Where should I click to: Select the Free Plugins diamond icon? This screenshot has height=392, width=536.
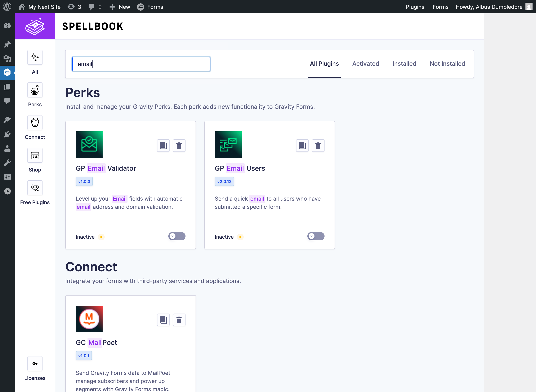tap(35, 188)
